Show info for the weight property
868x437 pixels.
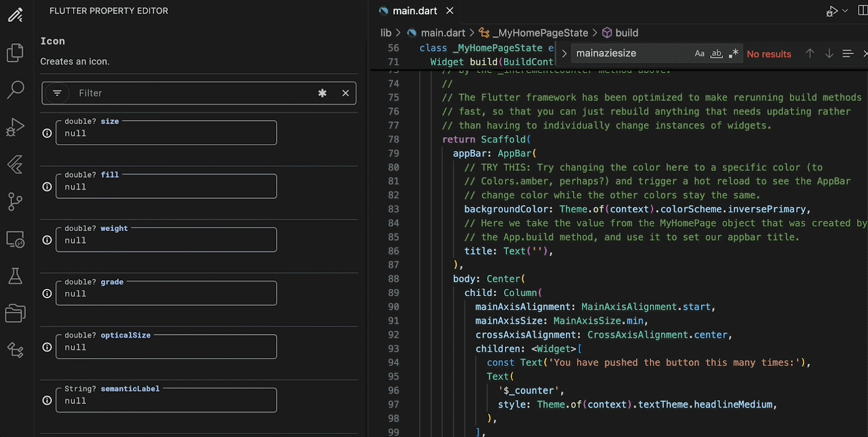tap(47, 240)
